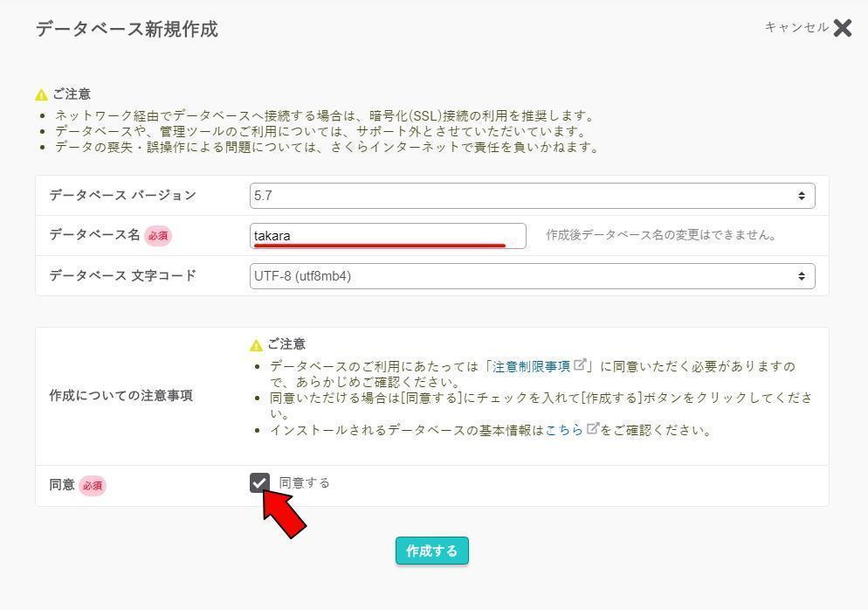Click the データベース バージョン label
Viewport: 868px width, 610px height.
pyautogui.click(x=122, y=195)
